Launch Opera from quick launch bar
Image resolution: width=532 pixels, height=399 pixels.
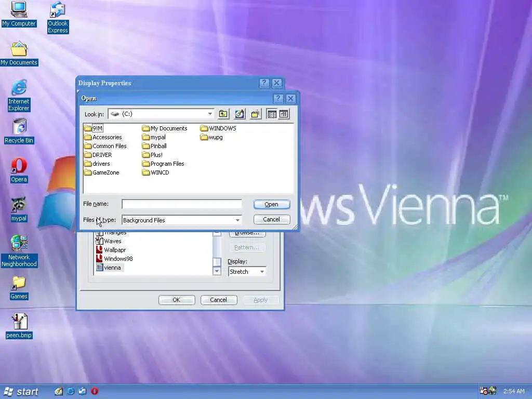point(95,391)
